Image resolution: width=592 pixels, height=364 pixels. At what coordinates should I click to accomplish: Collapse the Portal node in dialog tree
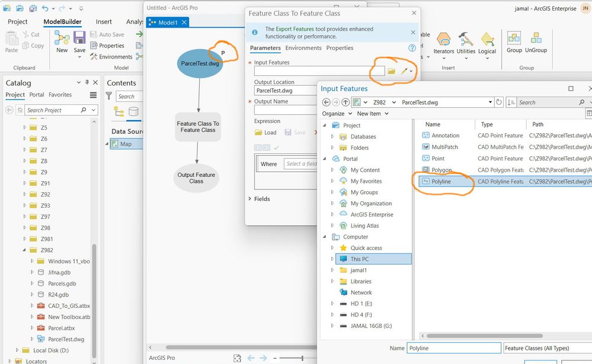click(x=324, y=159)
